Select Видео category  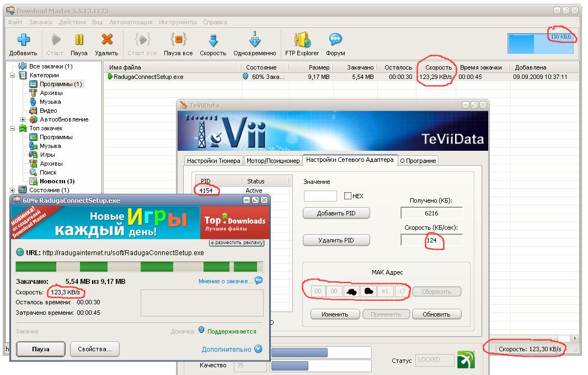[x=49, y=111]
